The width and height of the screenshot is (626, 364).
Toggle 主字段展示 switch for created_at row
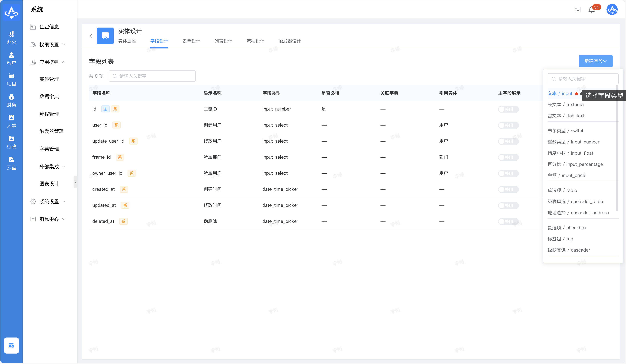tap(508, 189)
